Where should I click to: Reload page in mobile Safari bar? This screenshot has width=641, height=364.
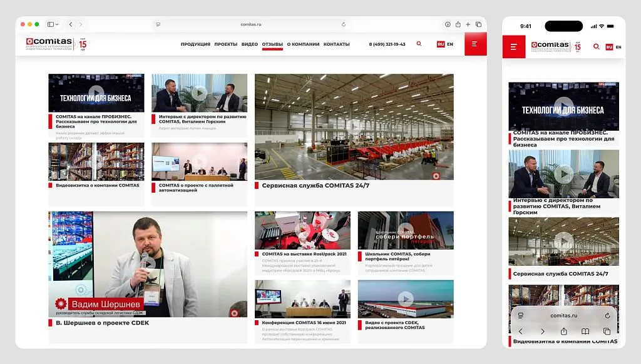coord(607,315)
